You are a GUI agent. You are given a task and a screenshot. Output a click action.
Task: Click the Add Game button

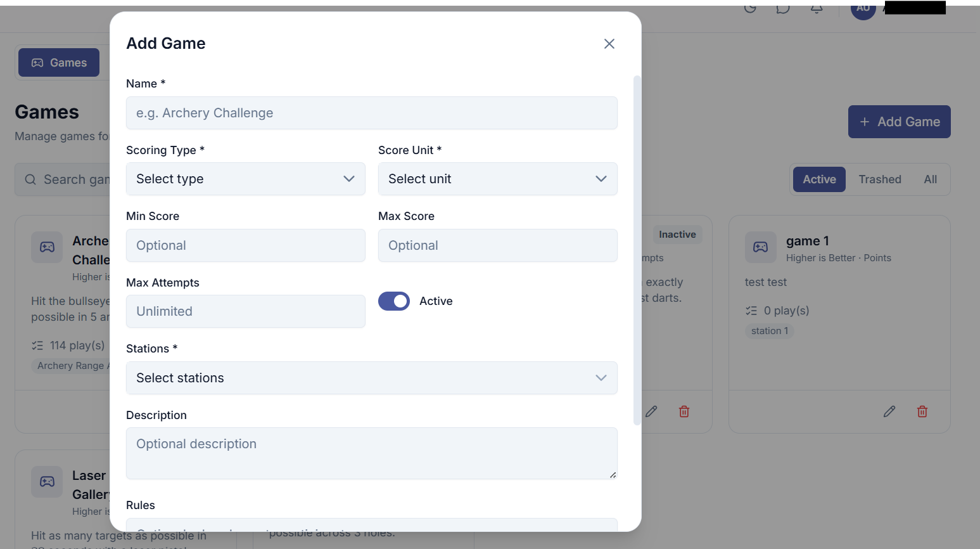click(900, 122)
